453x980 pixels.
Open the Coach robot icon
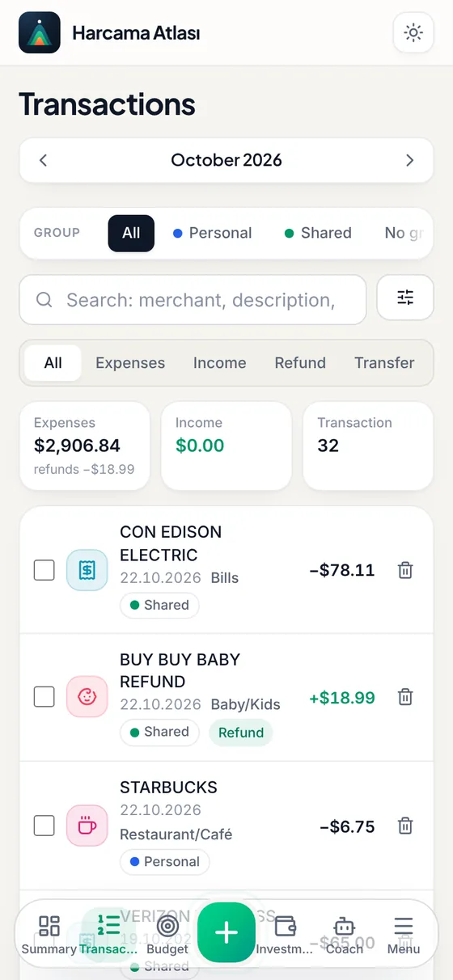tap(345, 934)
